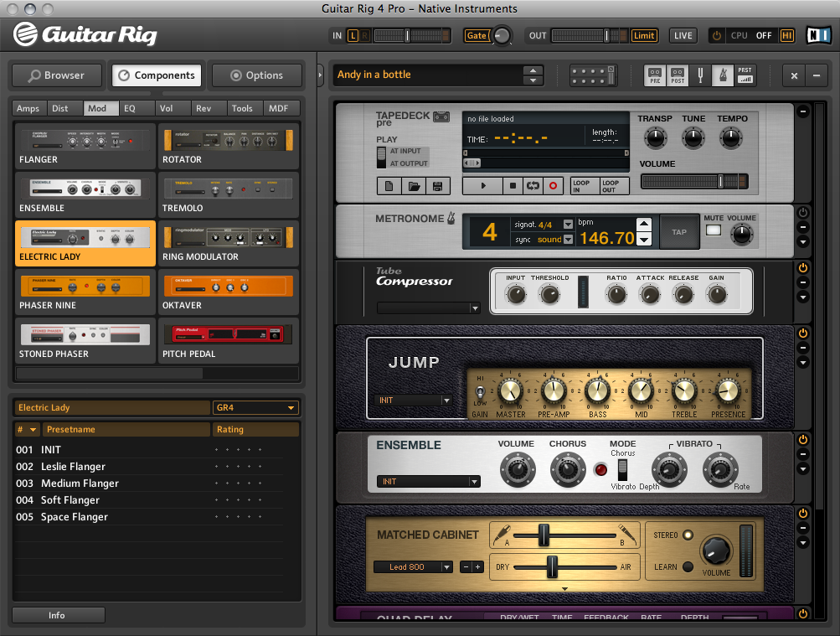Image resolution: width=840 pixels, height=636 pixels.
Task: Show the Metronome via its toolbar icon
Action: pyautogui.click(x=724, y=75)
